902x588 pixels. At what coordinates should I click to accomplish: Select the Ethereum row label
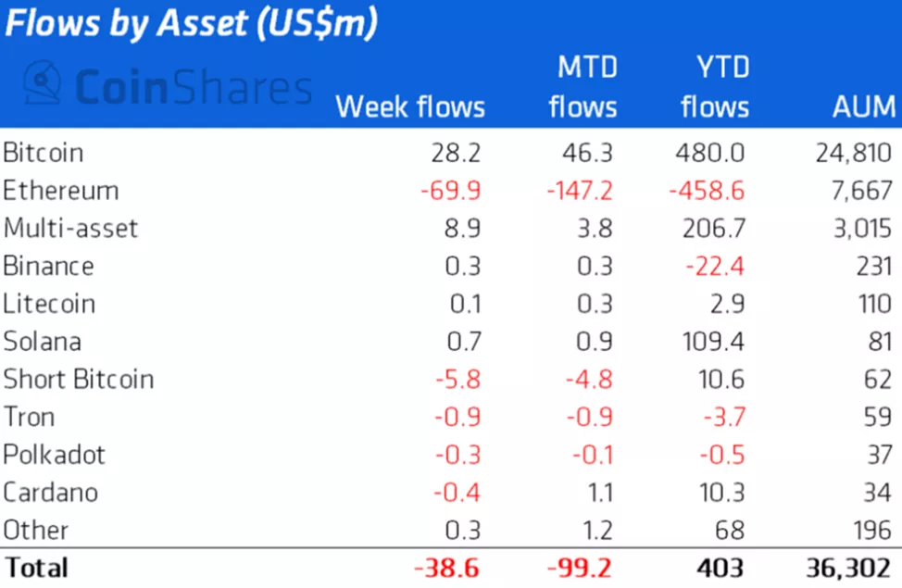coord(60,191)
